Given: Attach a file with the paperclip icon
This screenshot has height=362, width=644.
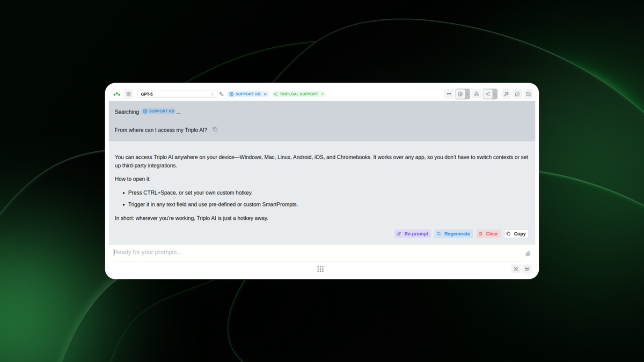Looking at the screenshot, I should click(528, 253).
